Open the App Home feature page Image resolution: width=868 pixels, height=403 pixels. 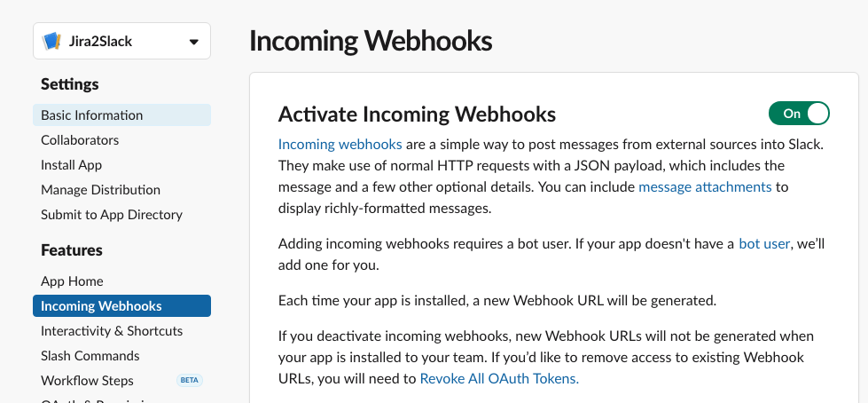[x=72, y=281]
